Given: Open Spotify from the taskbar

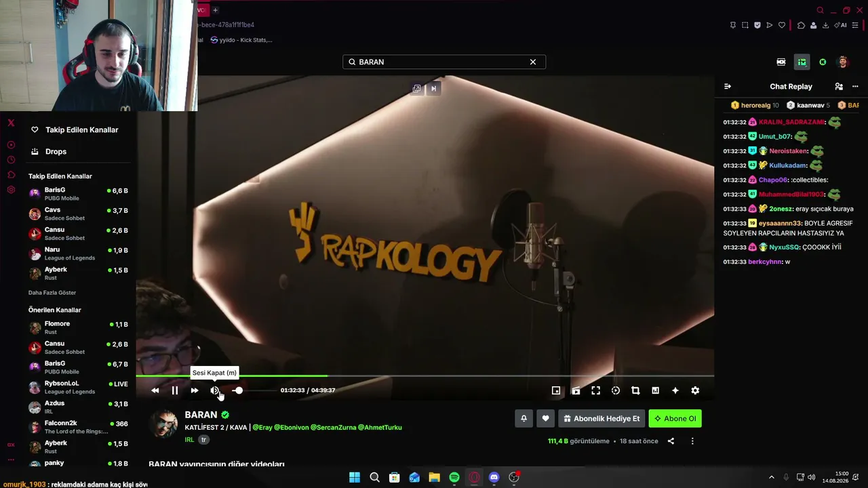Looking at the screenshot, I should tap(454, 477).
